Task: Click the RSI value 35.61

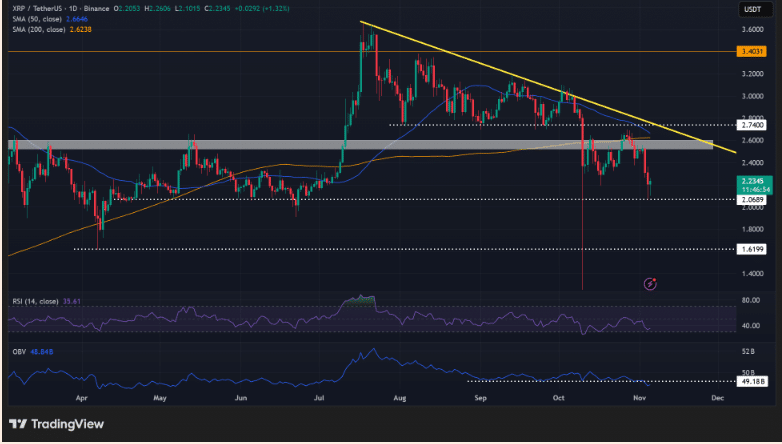Action: (72, 301)
